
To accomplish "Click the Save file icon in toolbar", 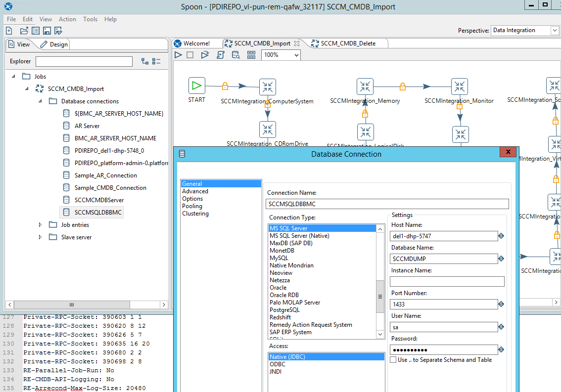I will 47,31.
